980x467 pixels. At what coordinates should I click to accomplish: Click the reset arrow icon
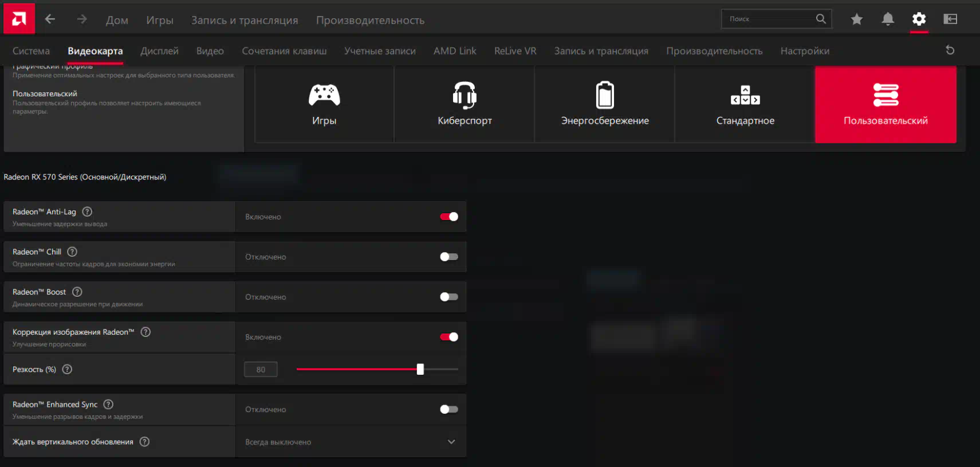coord(950,50)
